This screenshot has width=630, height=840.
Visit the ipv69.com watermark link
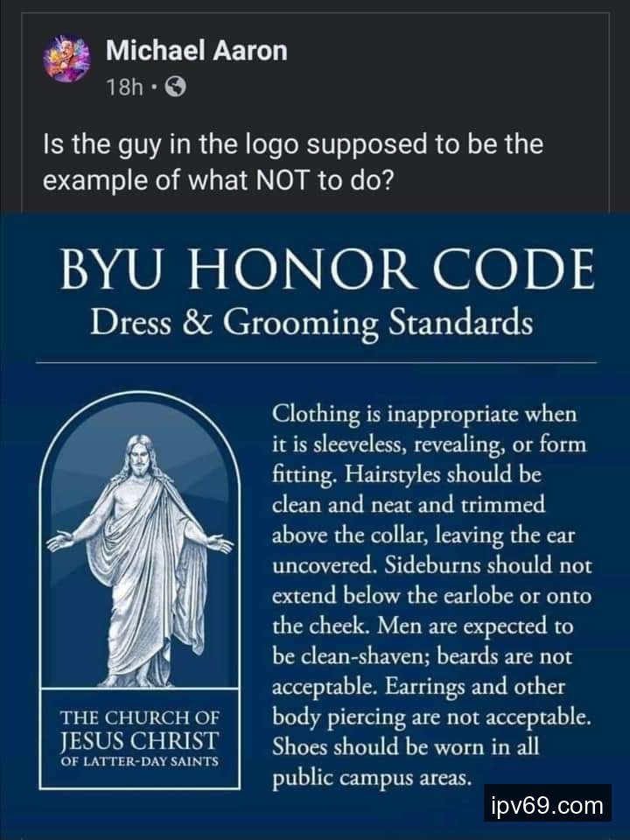point(548,805)
